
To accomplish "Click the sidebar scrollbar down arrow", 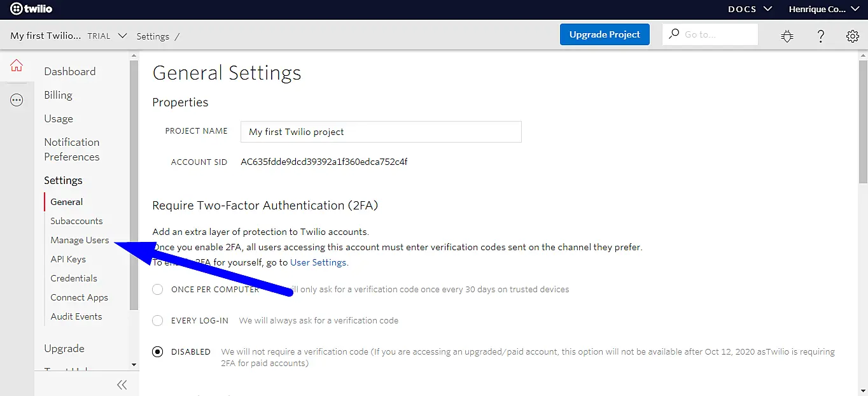I will (134, 365).
